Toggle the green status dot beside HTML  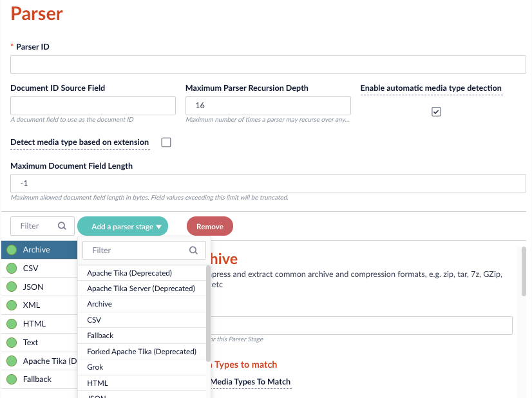[12, 324]
